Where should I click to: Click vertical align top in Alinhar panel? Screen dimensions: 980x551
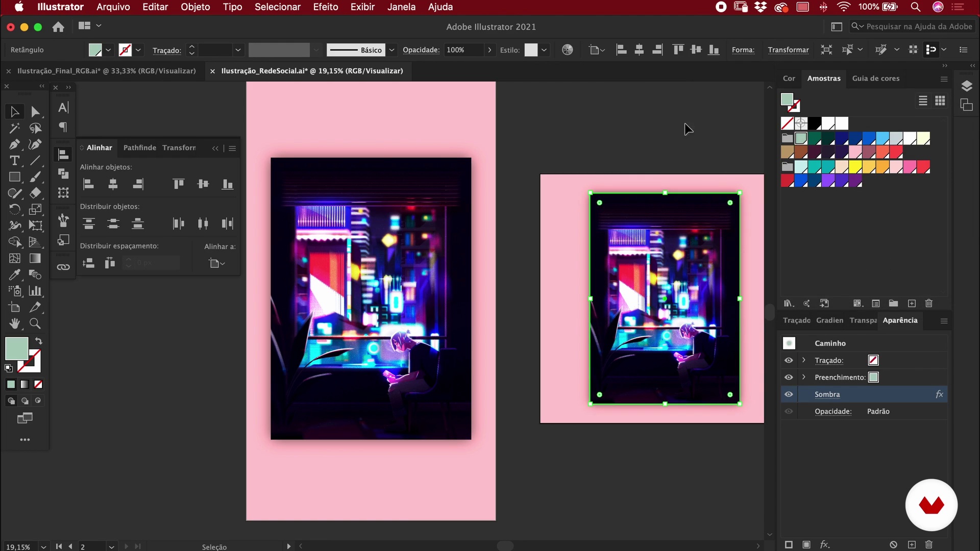click(x=179, y=184)
